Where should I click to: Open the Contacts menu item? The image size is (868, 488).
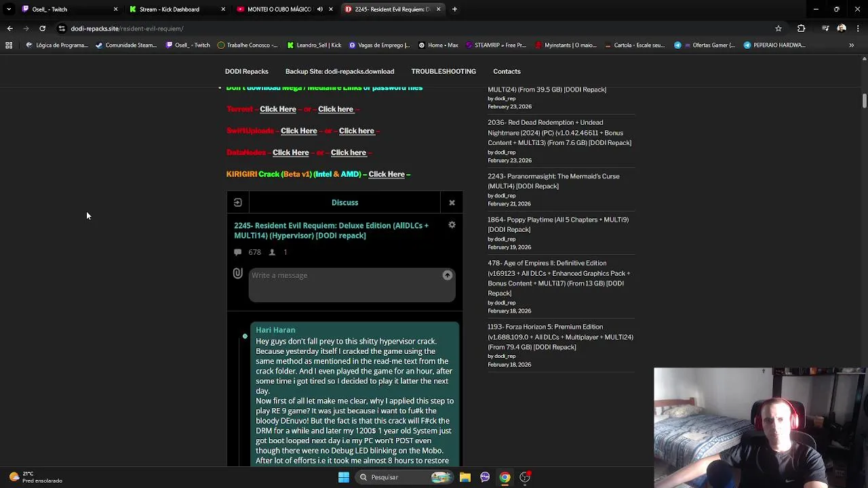click(507, 71)
